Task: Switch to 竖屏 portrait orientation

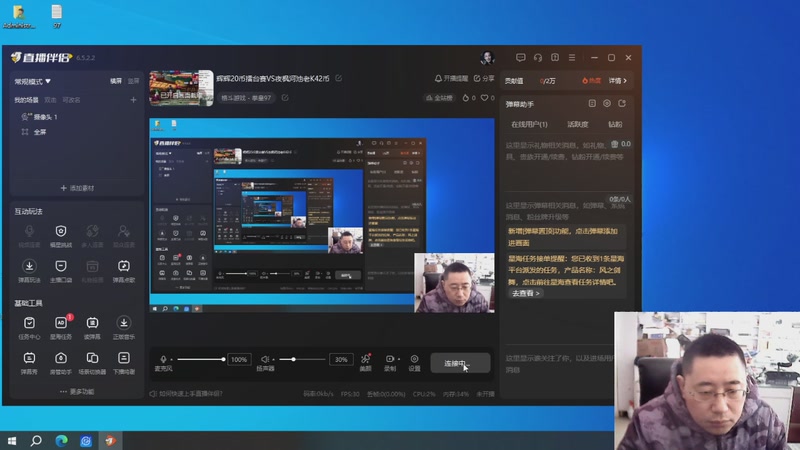Action: tap(133, 81)
